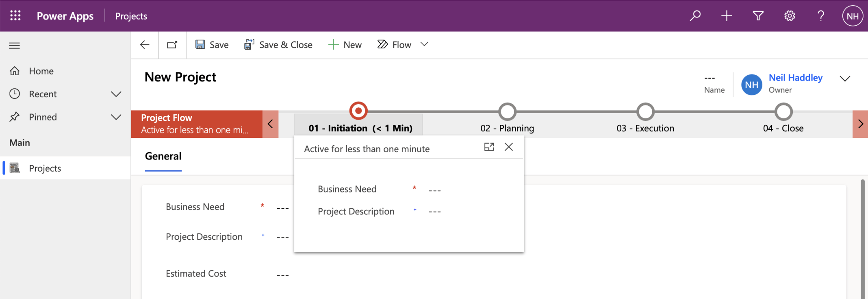Click the back arrow in command bar
Viewport: 868px width, 299px height.
(x=145, y=45)
